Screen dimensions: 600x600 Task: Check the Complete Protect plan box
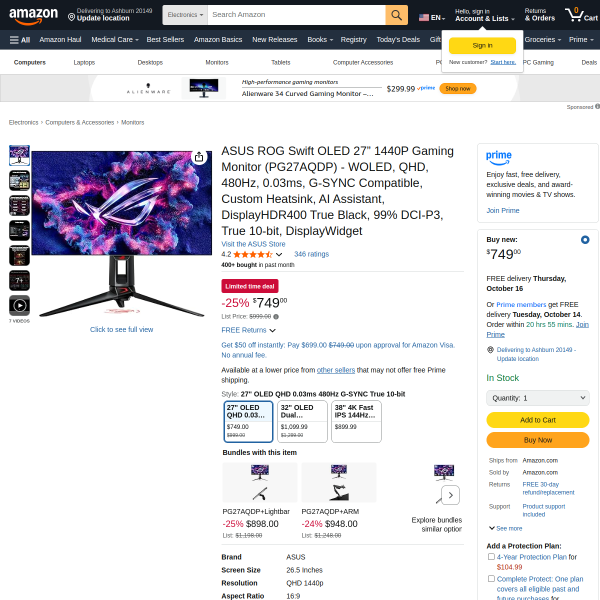(491, 579)
